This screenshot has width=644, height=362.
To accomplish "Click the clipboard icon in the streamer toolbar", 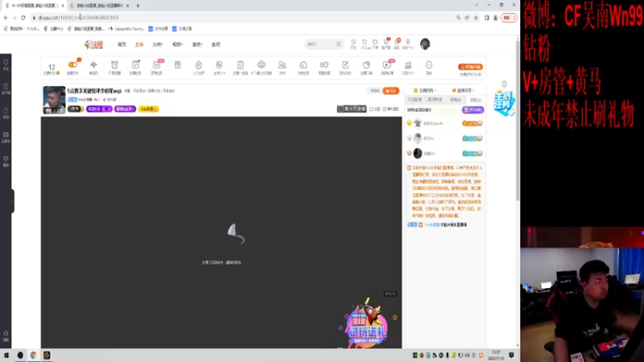I will click(x=240, y=65).
